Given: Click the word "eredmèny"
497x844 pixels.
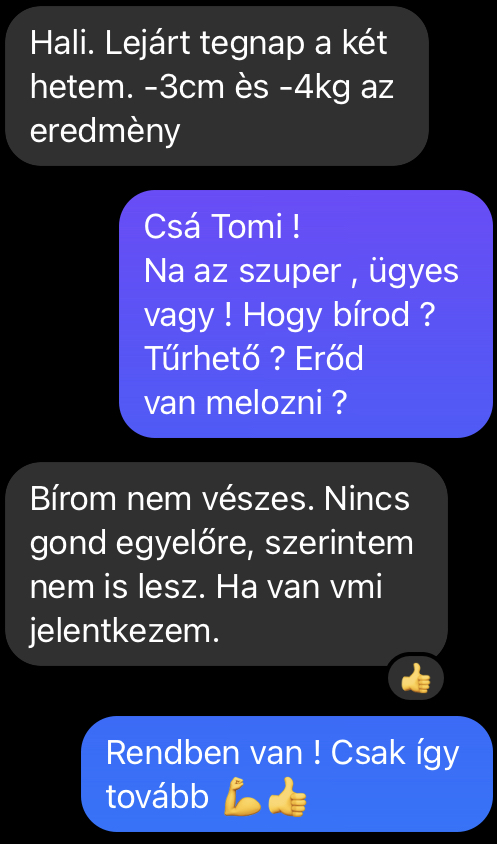Looking at the screenshot, I should [104, 132].
